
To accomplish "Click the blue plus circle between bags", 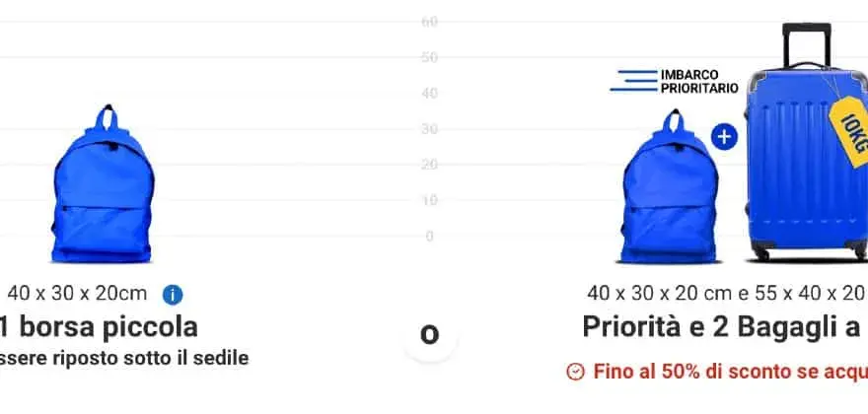I will [x=724, y=137].
